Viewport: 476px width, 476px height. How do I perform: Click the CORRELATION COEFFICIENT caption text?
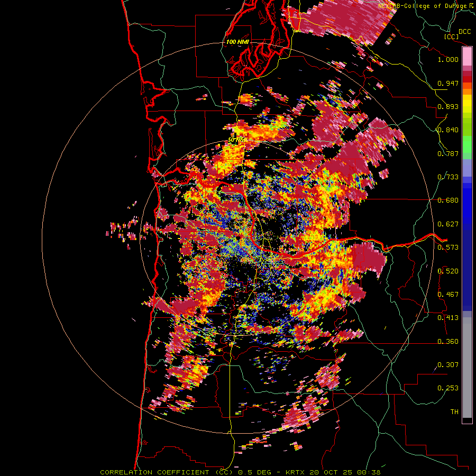[154, 472]
